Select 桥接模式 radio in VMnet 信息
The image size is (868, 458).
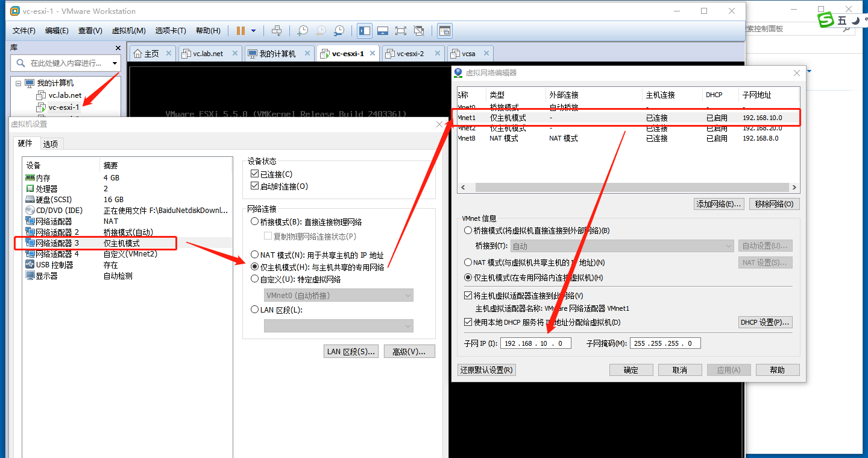468,231
